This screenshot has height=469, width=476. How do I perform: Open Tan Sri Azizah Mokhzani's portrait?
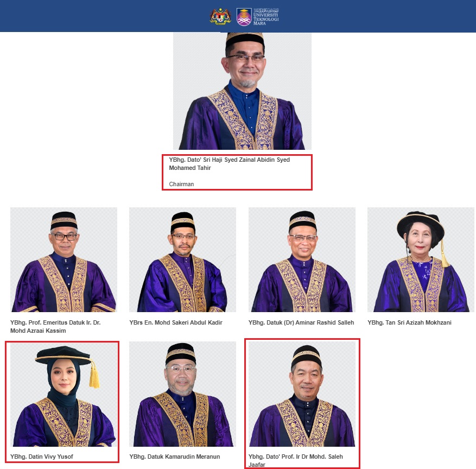(x=421, y=259)
